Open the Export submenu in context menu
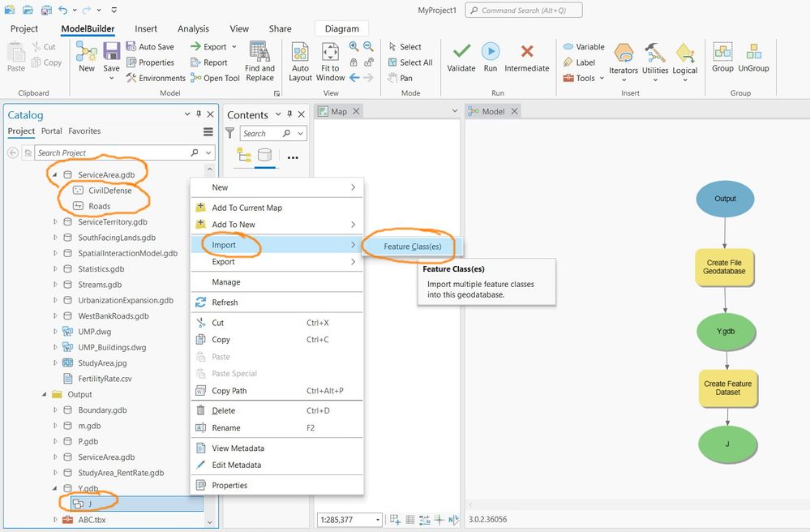 [x=276, y=262]
